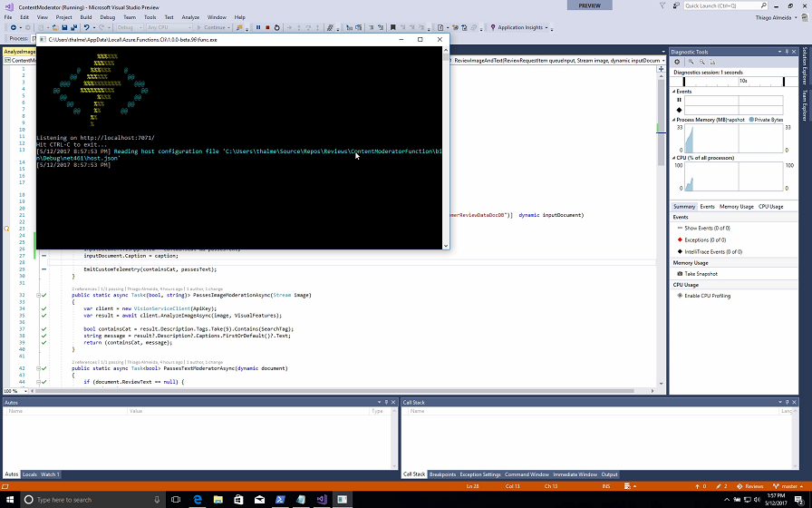The image size is (812, 508).
Task: Click Reset View in Diagnostic Tools
Action: [712, 62]
